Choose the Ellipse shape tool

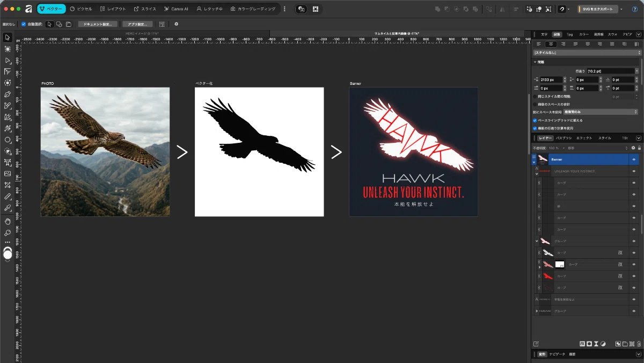(x=8, y=140)
